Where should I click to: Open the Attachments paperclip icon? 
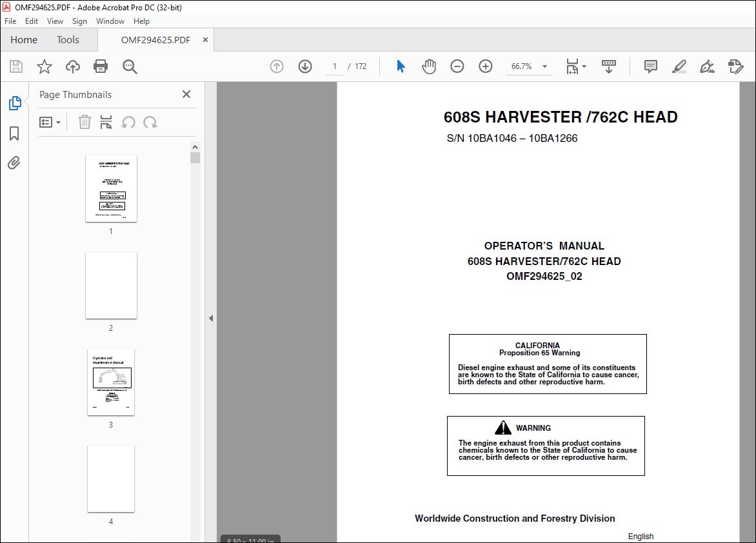[14, 163]
